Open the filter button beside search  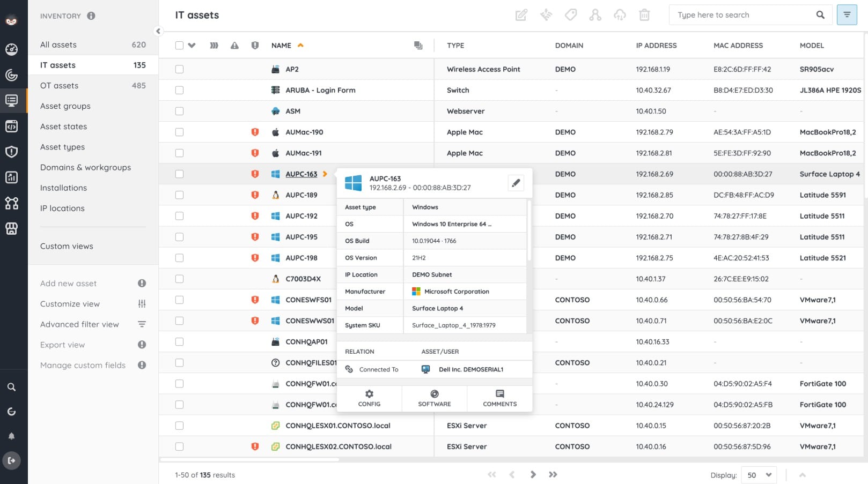(x=847, y=15)
